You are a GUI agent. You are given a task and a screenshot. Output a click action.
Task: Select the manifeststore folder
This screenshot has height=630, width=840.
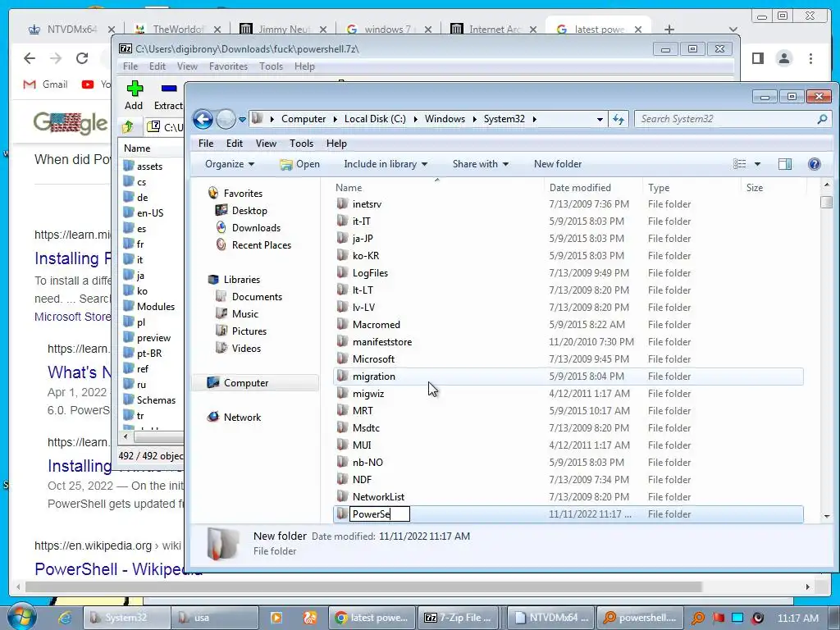[x=382, y=342]
